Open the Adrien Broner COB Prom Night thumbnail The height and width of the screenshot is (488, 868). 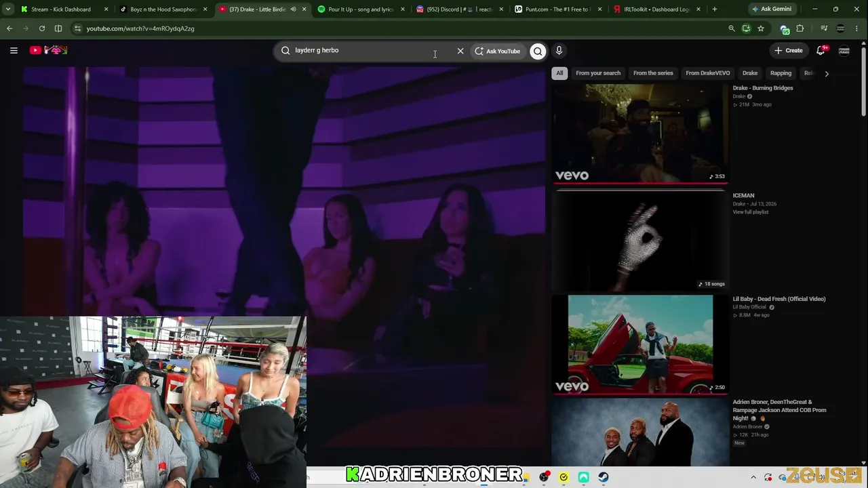(640, 433)
